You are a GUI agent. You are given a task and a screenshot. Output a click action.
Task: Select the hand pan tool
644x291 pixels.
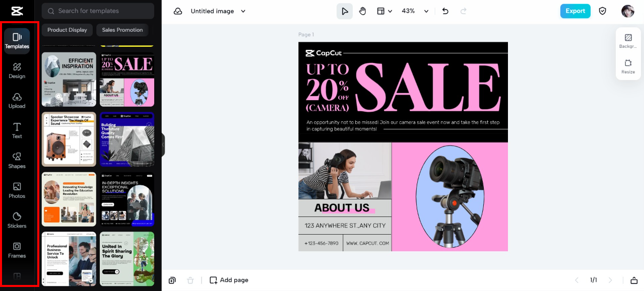363,11
